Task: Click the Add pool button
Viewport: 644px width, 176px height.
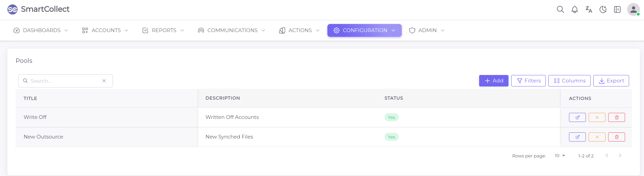Action: [x=493, y=81]
